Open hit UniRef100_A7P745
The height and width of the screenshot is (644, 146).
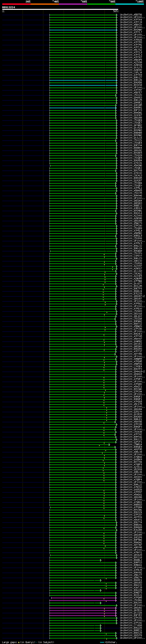(x=131, y=337)
